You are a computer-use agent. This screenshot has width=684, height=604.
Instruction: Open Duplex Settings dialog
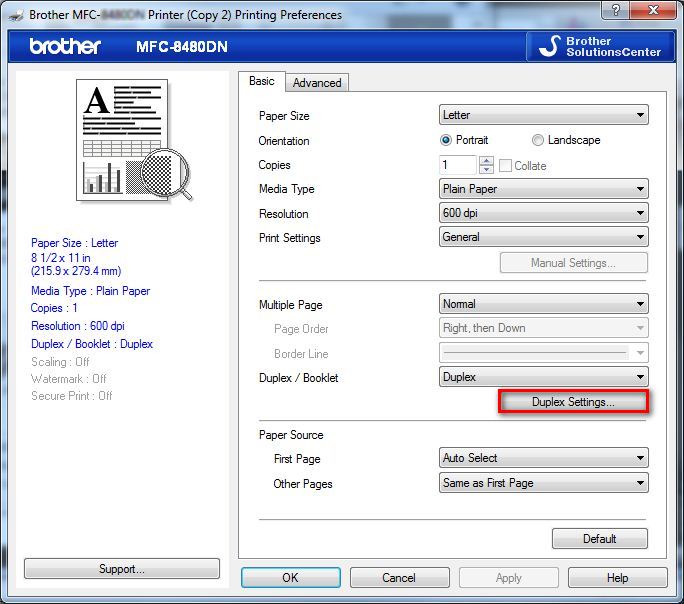(x=574, y=402)
